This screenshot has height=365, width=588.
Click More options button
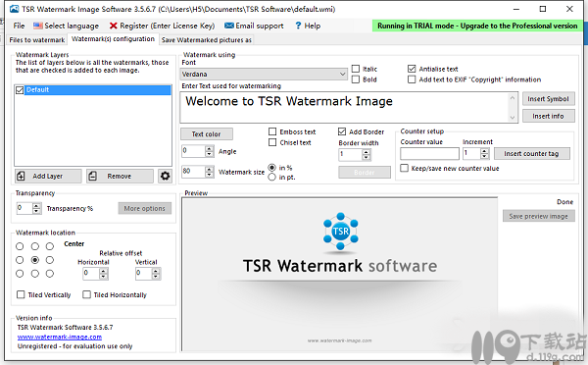coord(145,208)
